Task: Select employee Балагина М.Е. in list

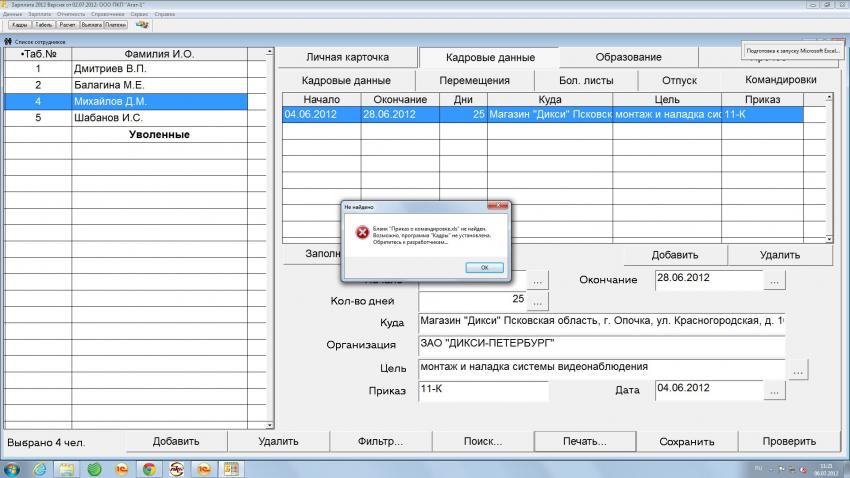Action: (x=109, y=86)
